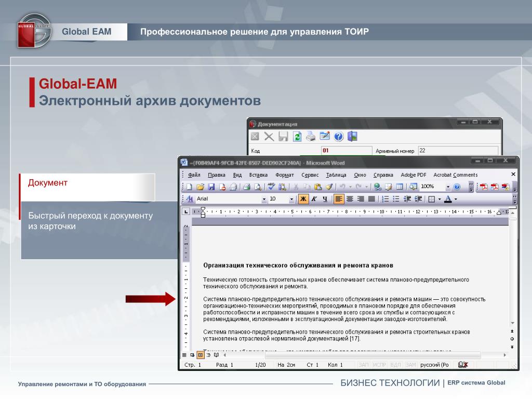Open the undo history dropdown arrow
Image resolution: width=532 pixels, height=399 pixels.
(x=350, y=187)
